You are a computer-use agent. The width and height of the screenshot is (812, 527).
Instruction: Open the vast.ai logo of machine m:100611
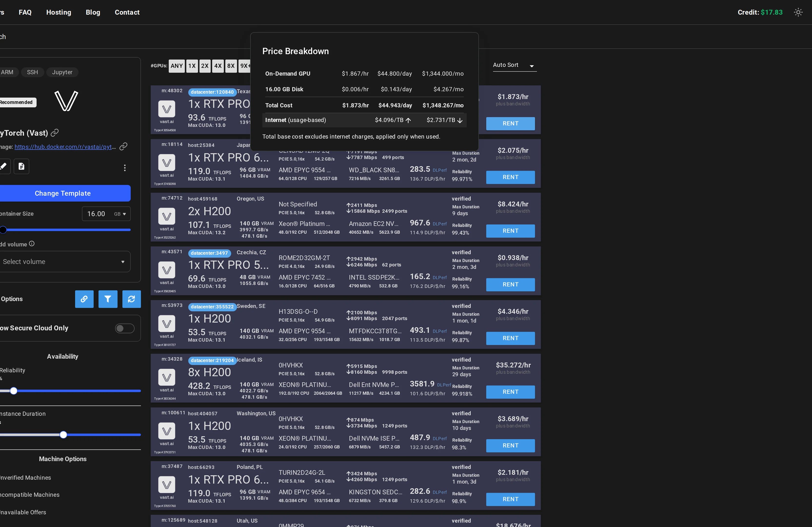(167, 431)
